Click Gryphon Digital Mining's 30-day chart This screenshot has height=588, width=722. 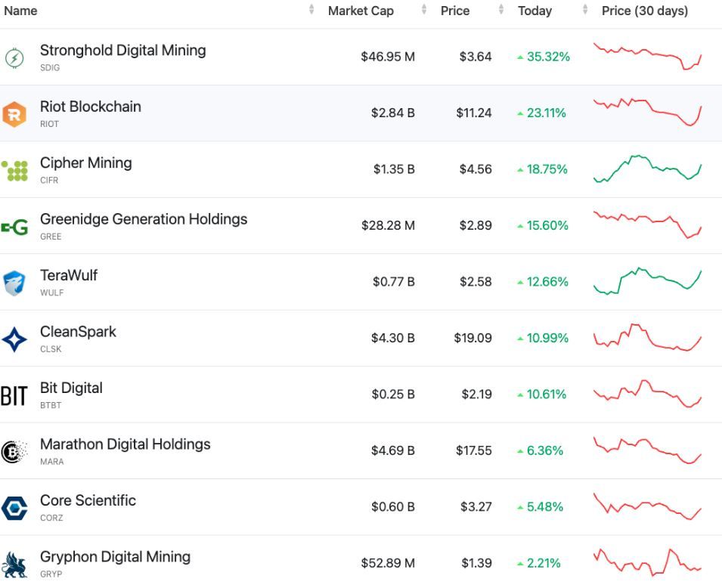pyautogui.click(x=647, y=562)
